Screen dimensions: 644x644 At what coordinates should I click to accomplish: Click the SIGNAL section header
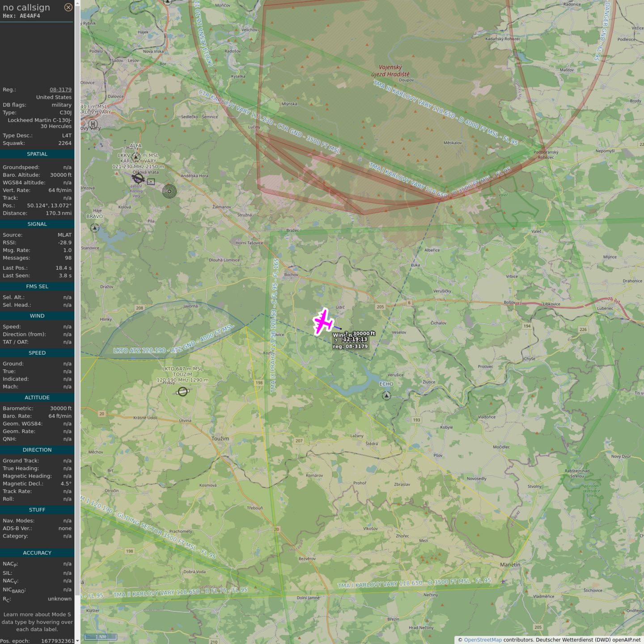(x=37, y=224)
